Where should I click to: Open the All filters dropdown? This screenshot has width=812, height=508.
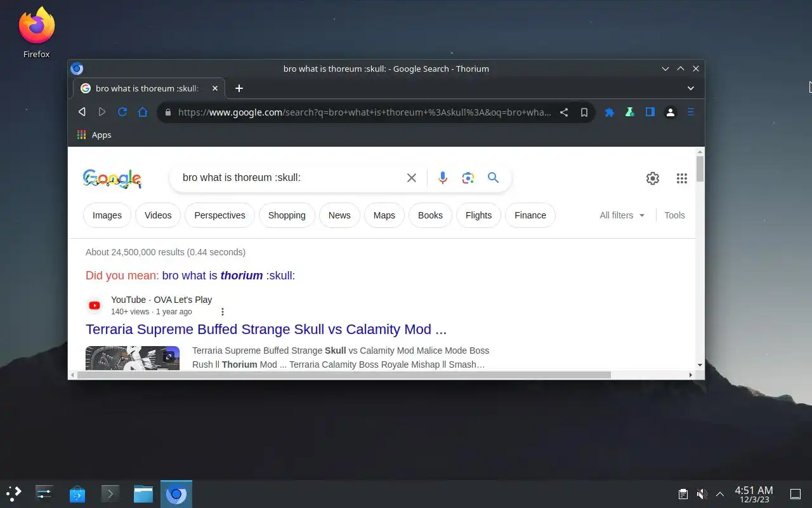tap(622, 215)
